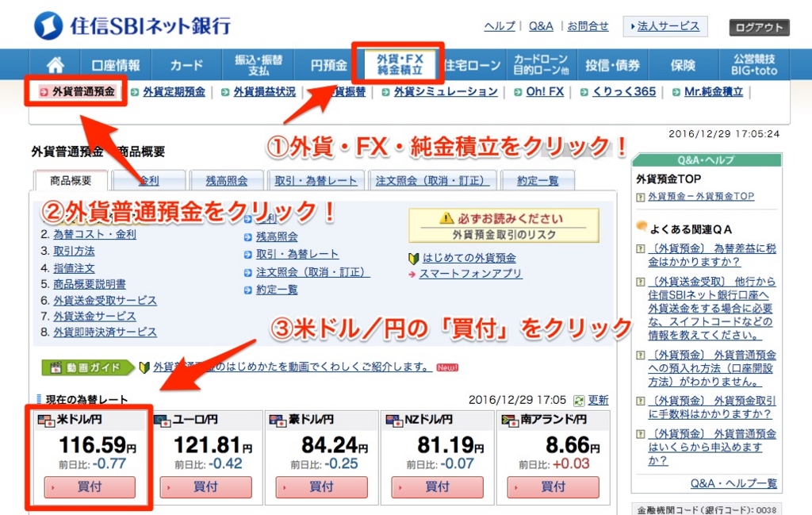Open 外貨・FX純金積立 menu
The image size is (812, 515).
pyautogui.click(x=400, y=65)
